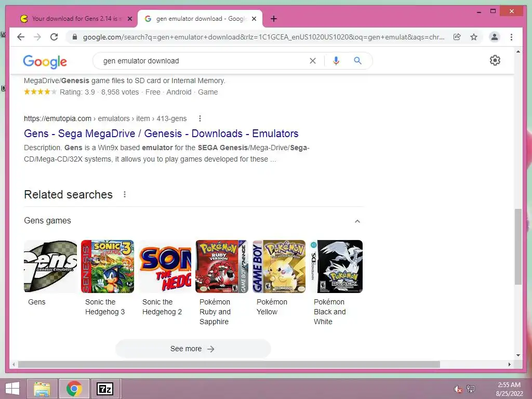Click the Chrome taskbar icon
Viewport: 532px width, 399px height.
[x=74, y=389]
